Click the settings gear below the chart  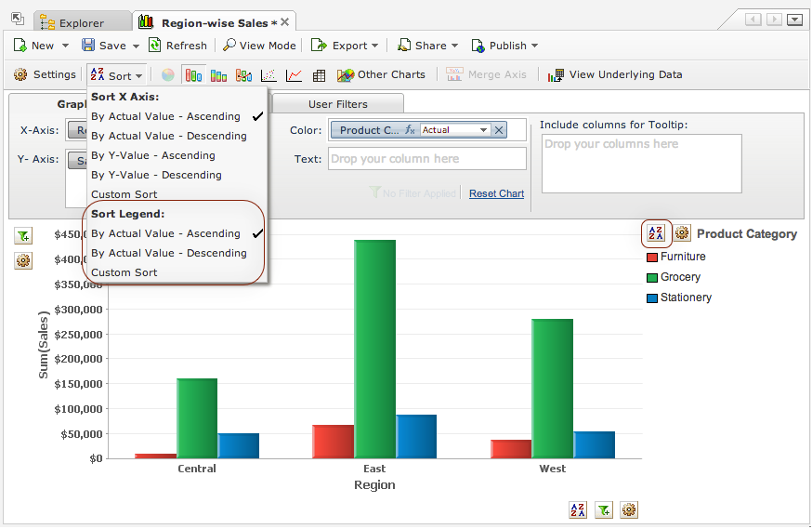(629, 509)
